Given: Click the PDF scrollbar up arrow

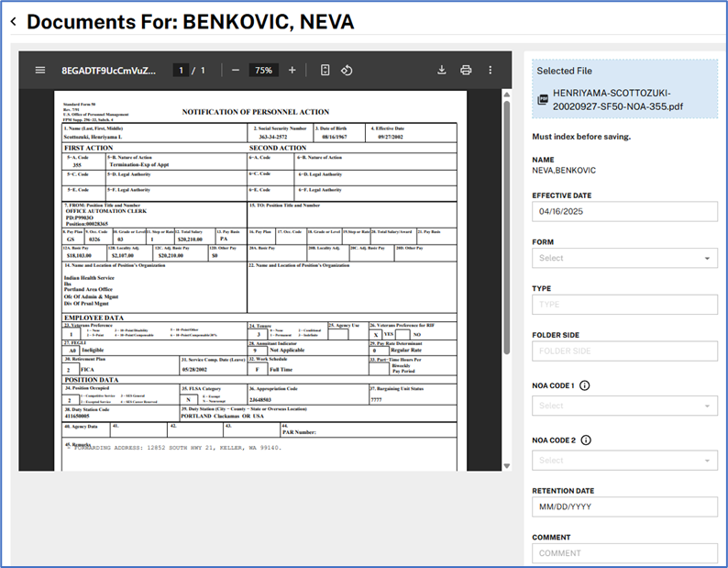Looking at the screenshot, I should tap(507, 95).
